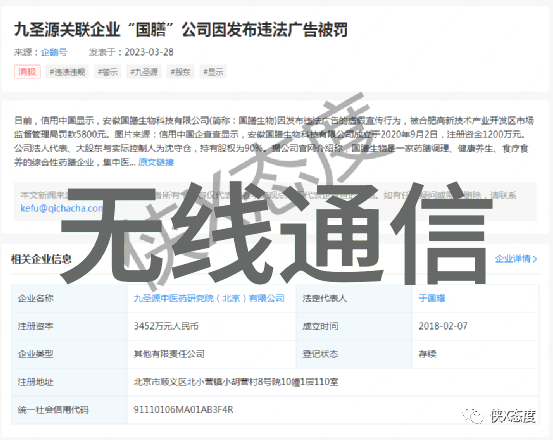Viewport: 553px width, 440px height.
Task: Select the 登记状态 label cell
Action: 354,354
